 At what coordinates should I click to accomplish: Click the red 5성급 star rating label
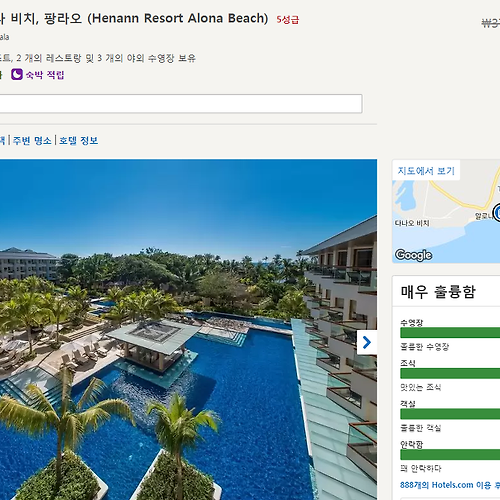click(288, 20)
